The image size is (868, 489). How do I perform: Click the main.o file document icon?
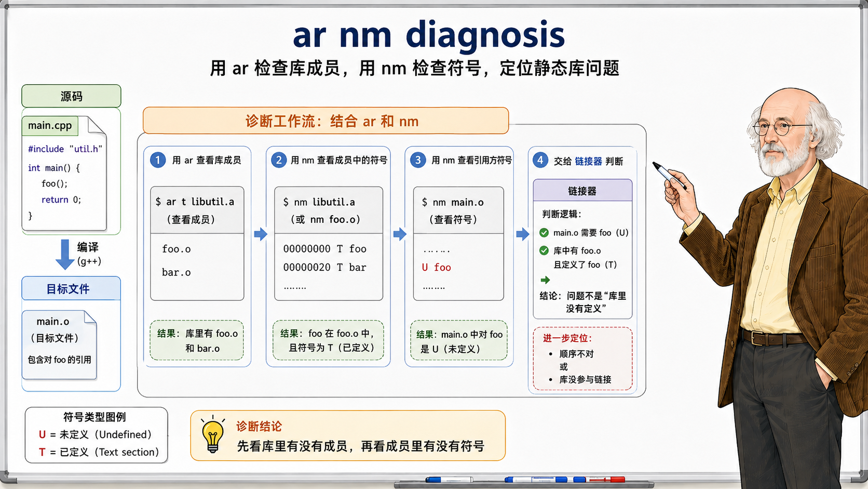(59, 345)
